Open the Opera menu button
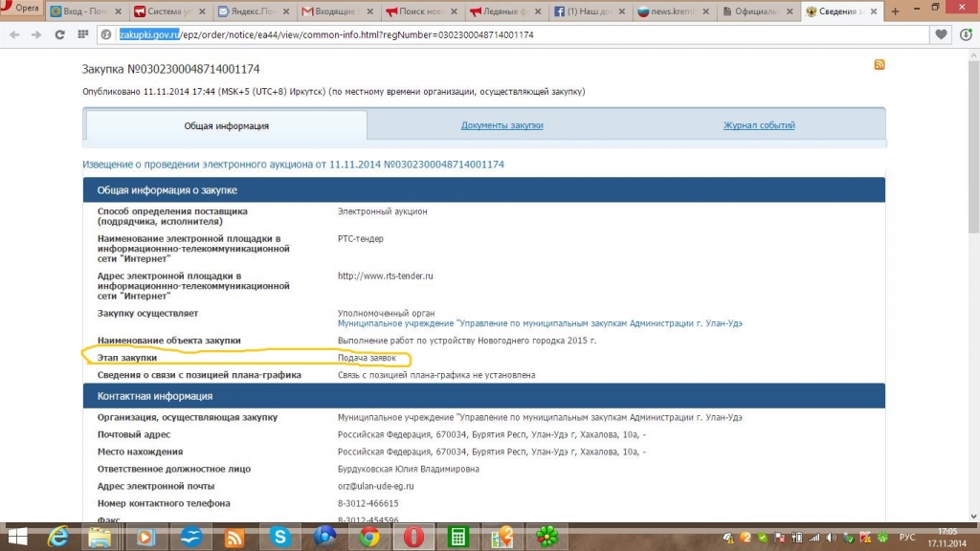Viewport: 980px width, 551px height. click(21, 9)
